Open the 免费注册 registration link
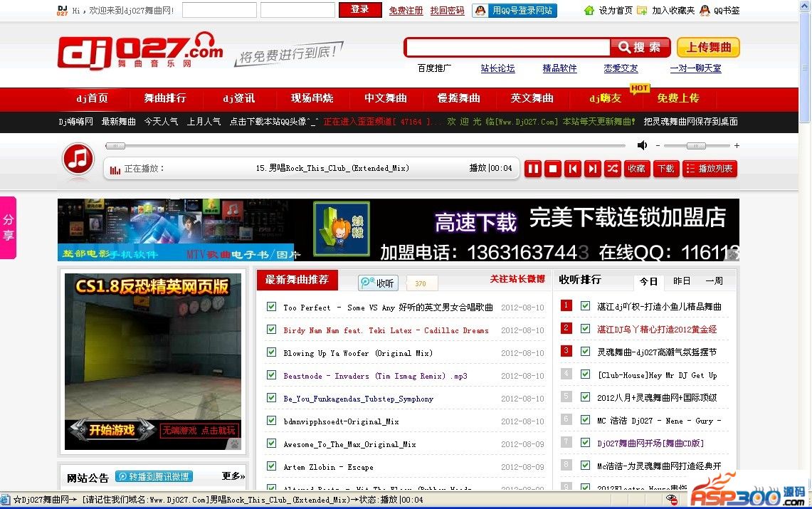The height and width of the screenshot is (509, 812). [406, 11]
